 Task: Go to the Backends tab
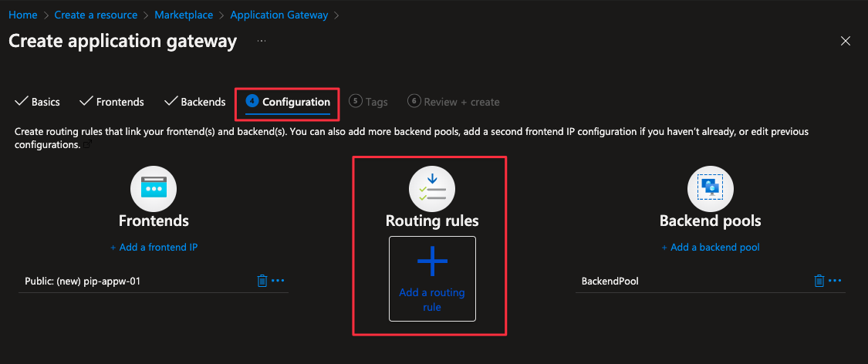pyautogui.click(x=195, y=102)
